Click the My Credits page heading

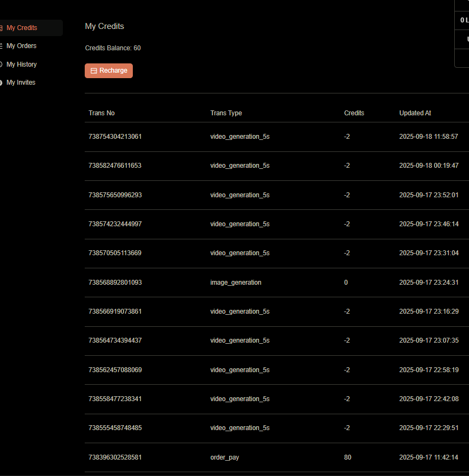(104, 26)
